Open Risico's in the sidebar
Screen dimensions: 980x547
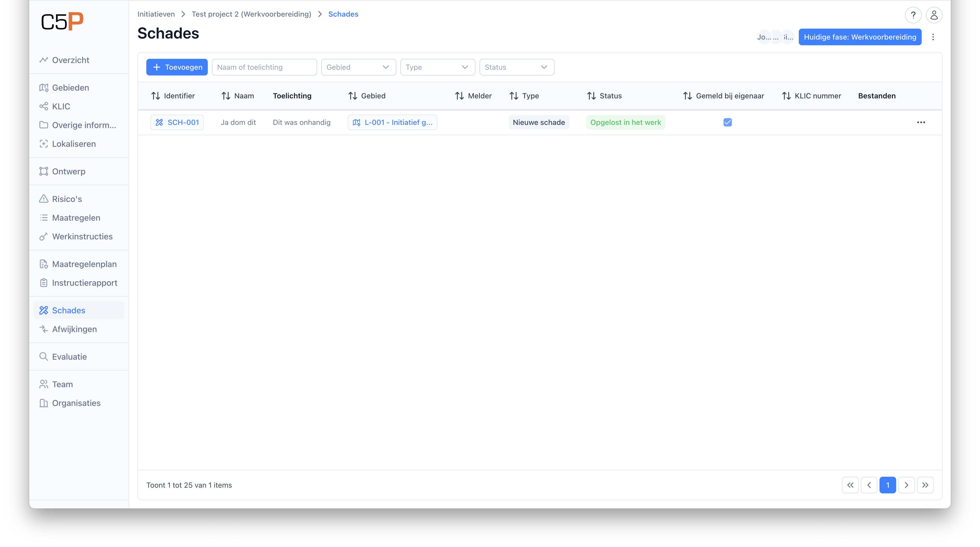[x=67, y=199]
